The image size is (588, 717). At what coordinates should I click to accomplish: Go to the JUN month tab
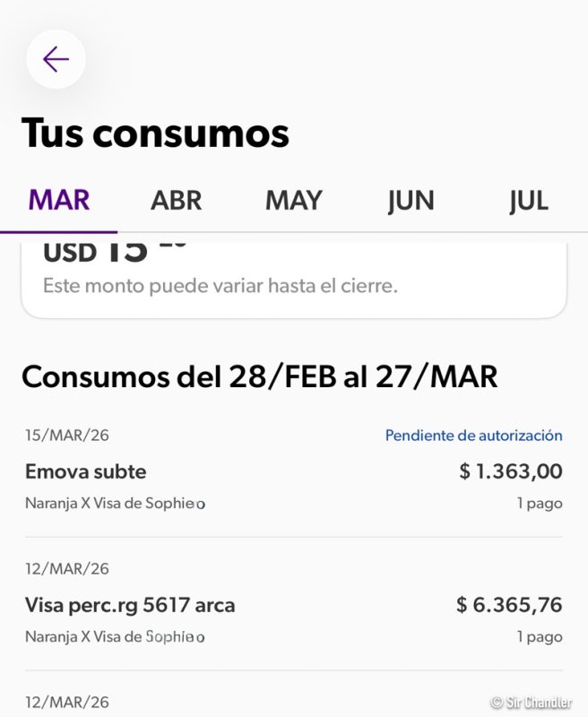[411, 200]
